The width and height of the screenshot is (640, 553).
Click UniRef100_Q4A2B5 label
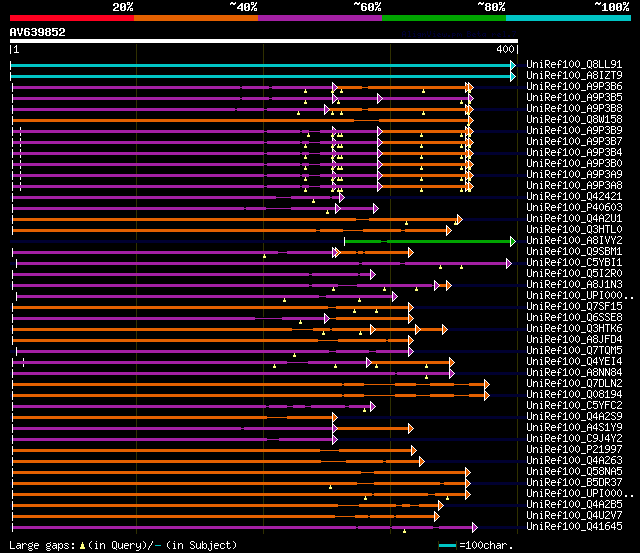click(x=574, y=505)
